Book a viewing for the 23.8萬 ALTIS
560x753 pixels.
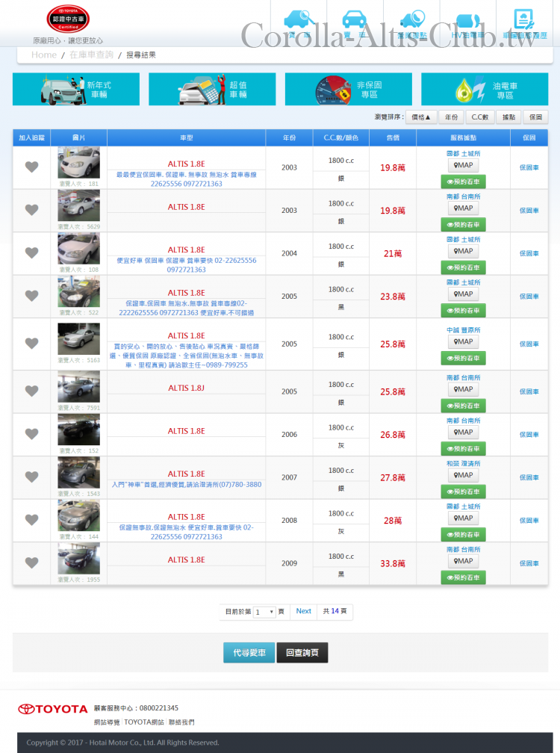463,311
